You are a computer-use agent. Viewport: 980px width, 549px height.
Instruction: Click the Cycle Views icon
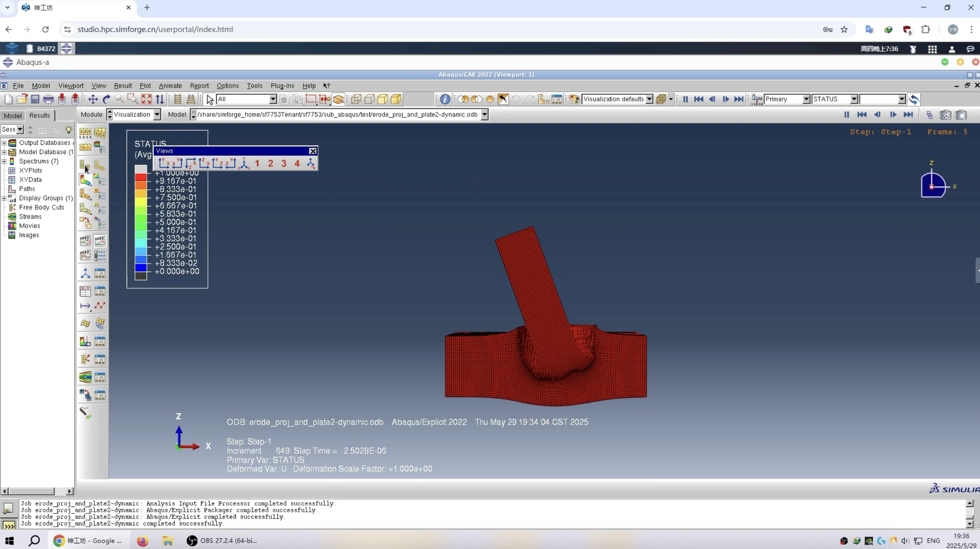pos(160,99)
